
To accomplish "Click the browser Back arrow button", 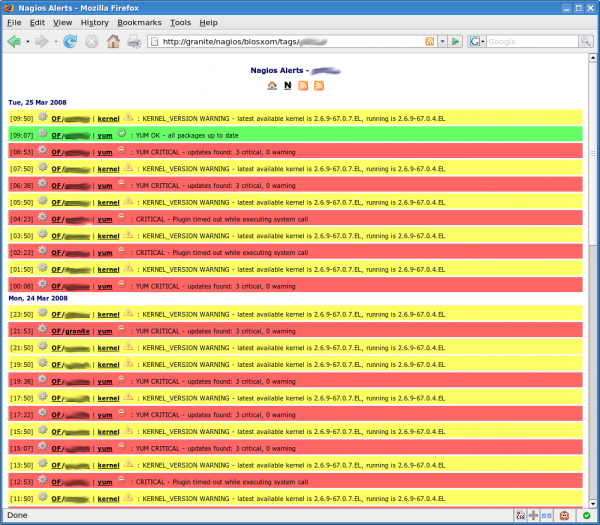I will (x=14, y=42).
